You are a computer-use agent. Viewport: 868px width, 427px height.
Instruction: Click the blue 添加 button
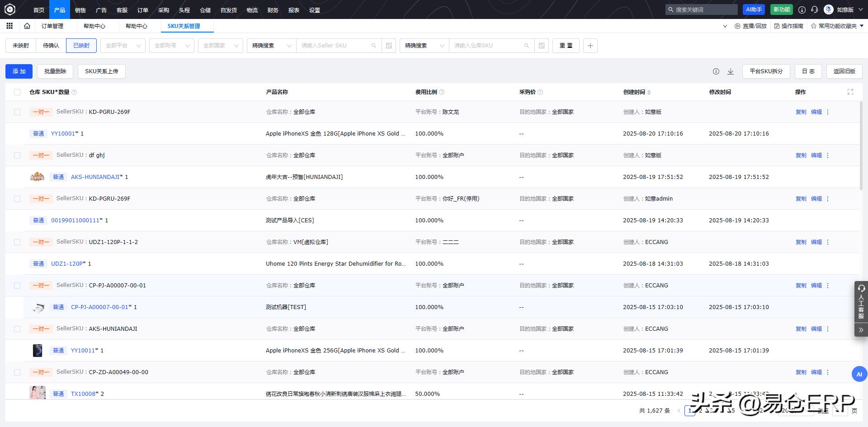19,71
